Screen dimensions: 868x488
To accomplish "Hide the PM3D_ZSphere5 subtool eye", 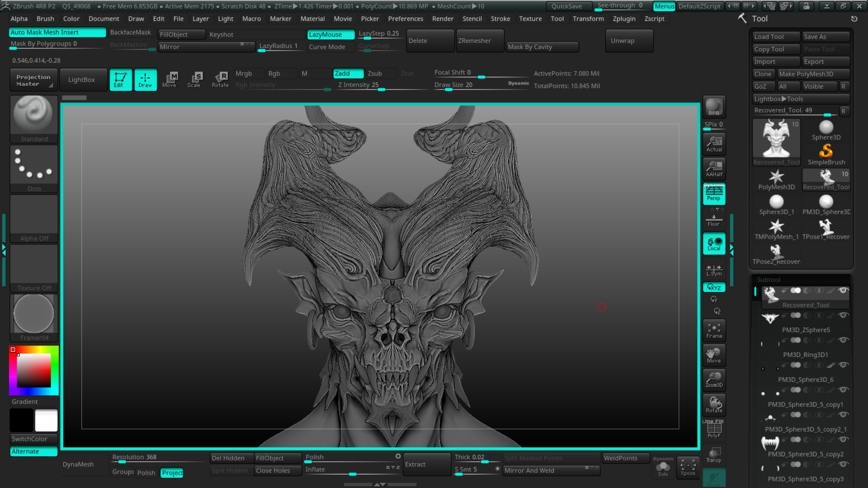I will pyautogui.click(x=843, y=315).
